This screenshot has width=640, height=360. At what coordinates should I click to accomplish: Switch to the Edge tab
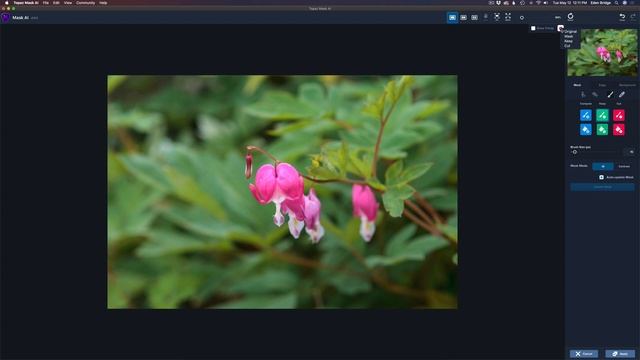602,85
